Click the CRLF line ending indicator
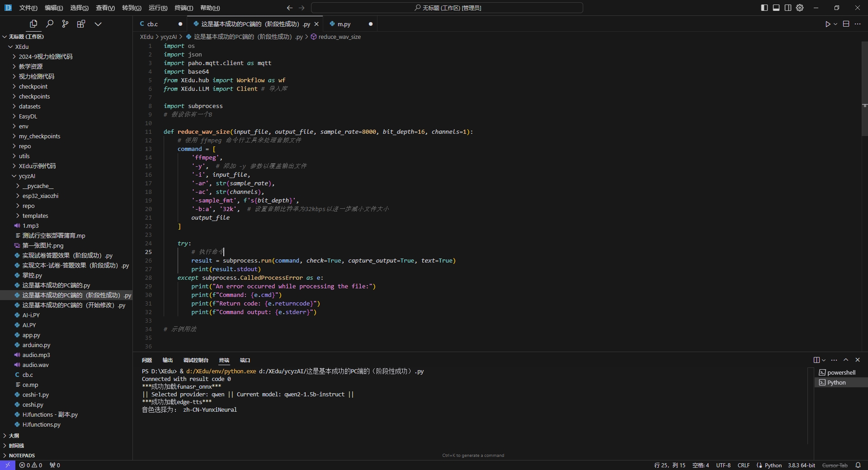This screenshot has width=868, height=470. point(744,465)
